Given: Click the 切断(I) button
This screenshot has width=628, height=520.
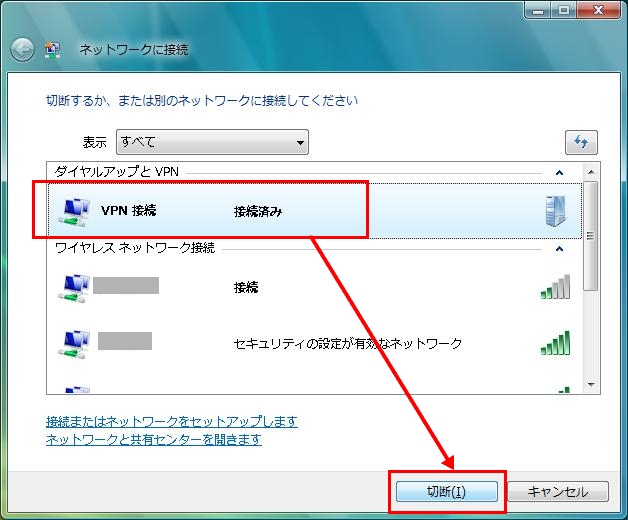Looking at the screenshot, I should (447, 491).
